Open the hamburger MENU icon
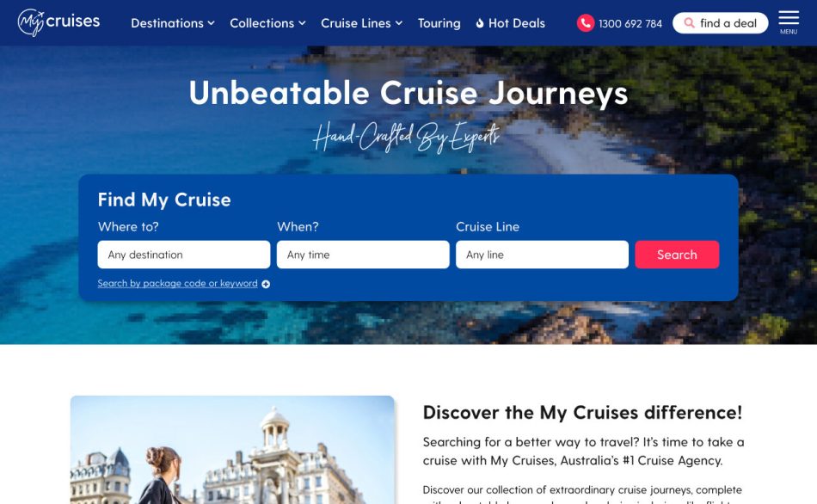Viewport: 817px width, 504px height. [x=789, y=22]
